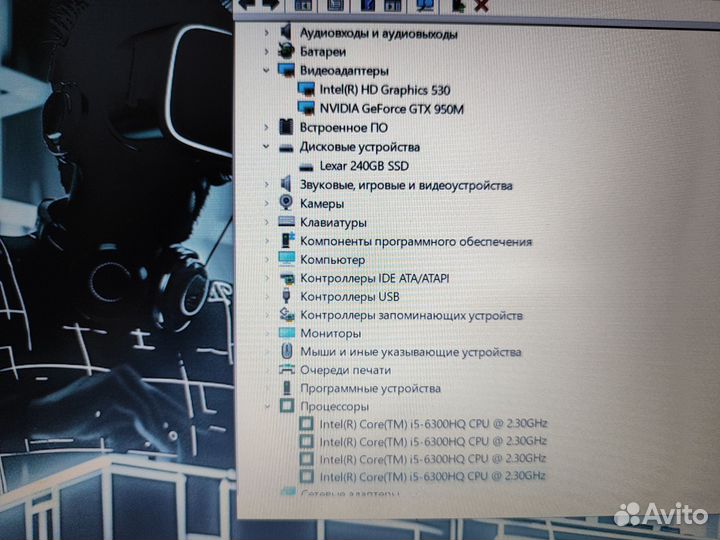Click the processor icon beside Процессоры

point(287,405)
